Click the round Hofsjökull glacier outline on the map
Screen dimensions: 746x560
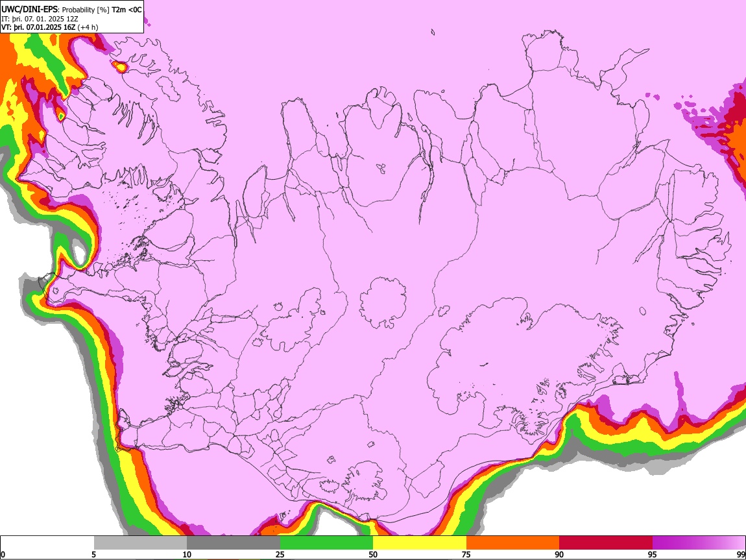pos(383,302)
